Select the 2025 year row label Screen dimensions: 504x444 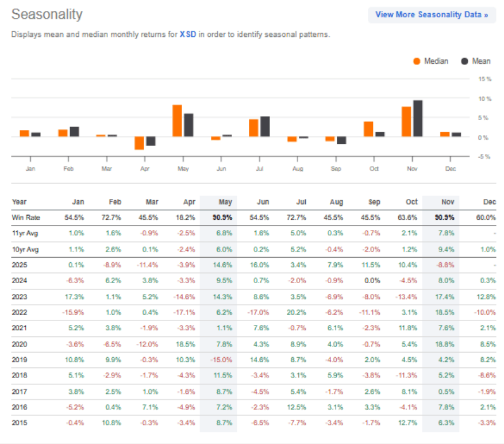[x=21, y=263]
